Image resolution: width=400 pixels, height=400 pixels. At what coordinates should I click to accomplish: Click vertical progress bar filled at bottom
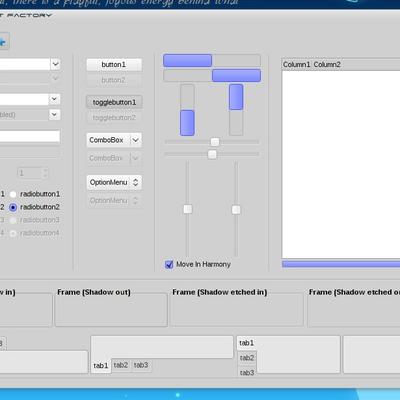pyautogui.click(x=187, y=110)
